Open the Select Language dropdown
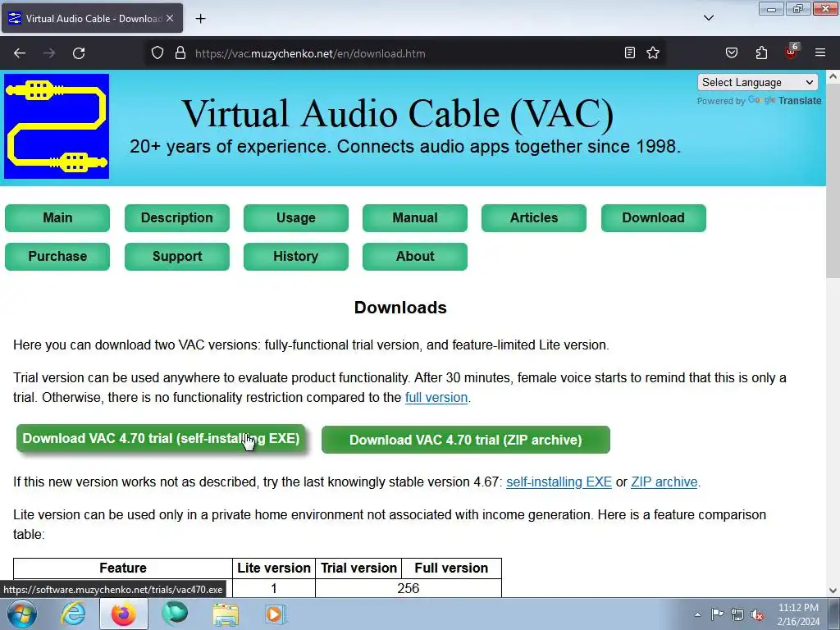Image resolution: width=840 pixels, height=630 pixels. click(x=757, y=83)
